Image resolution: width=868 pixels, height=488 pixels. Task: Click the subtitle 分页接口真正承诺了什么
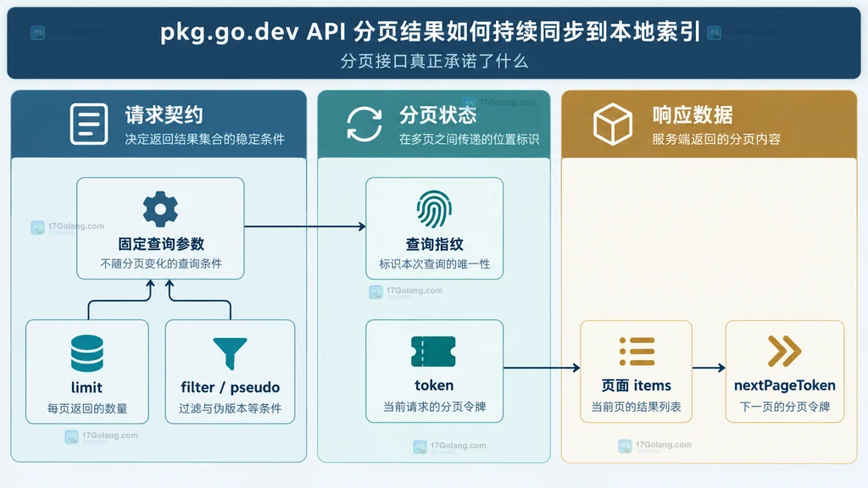[434, 61]
